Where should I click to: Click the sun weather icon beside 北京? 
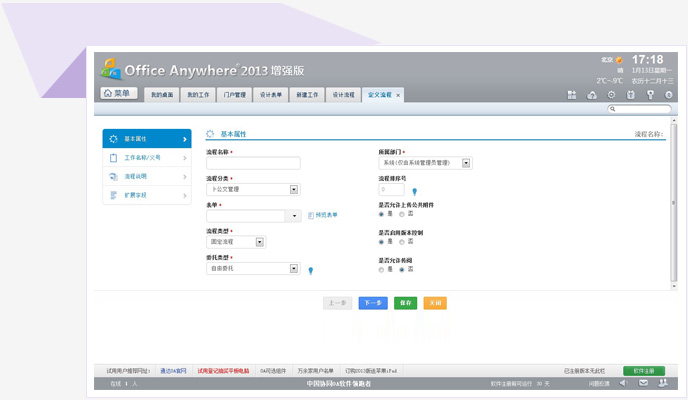(619, 60)
